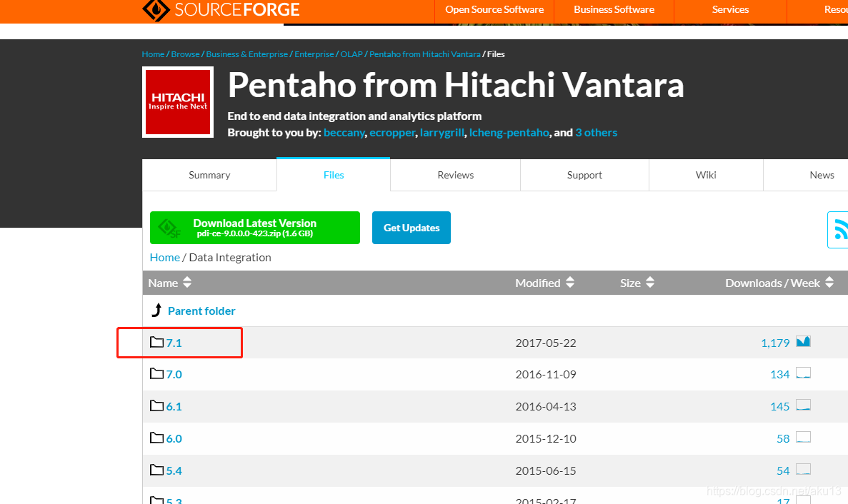This screenshot has height=504, width=848.
Task: Sort files by Modified date arrows
Action: [x=570, y=282]
